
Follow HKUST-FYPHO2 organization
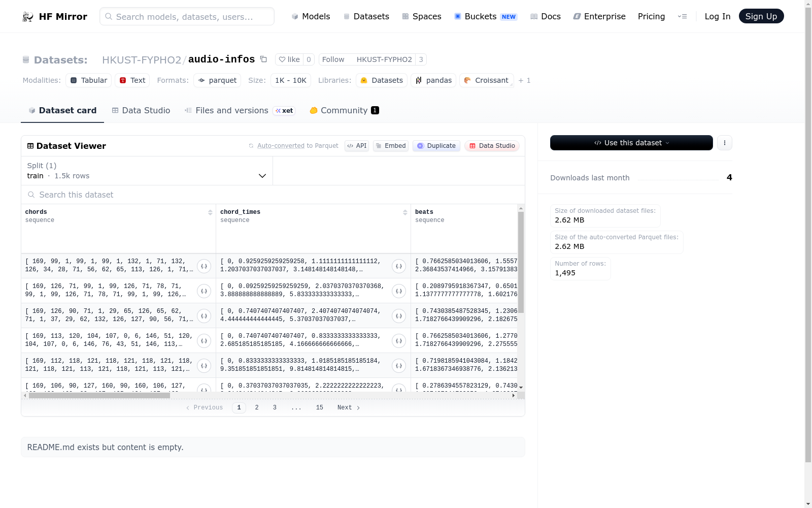367,59
